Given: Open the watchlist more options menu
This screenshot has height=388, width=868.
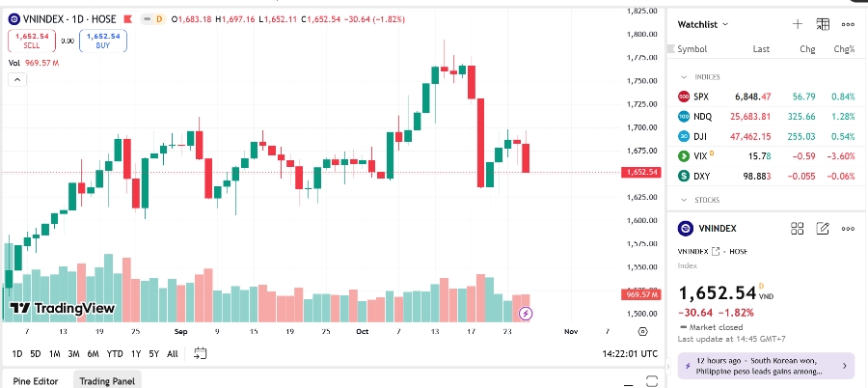Looking at the screenshot, I should [848, 24].
